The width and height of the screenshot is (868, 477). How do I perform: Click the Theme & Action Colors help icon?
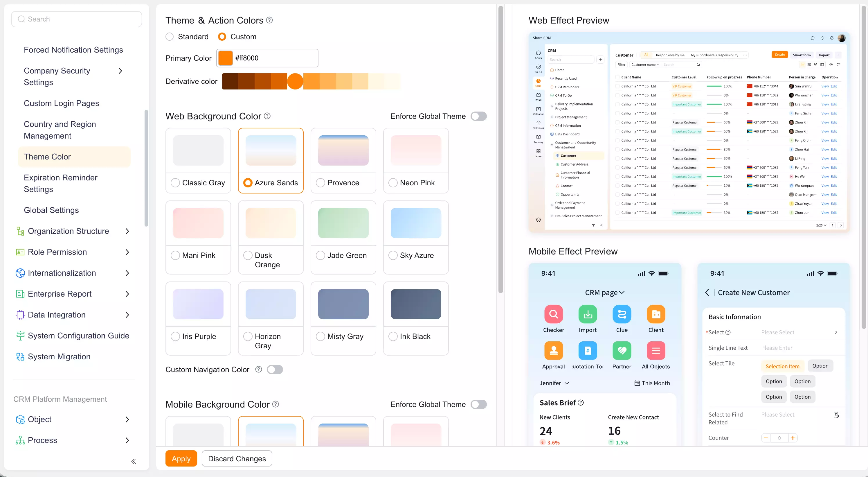[269, 20]
